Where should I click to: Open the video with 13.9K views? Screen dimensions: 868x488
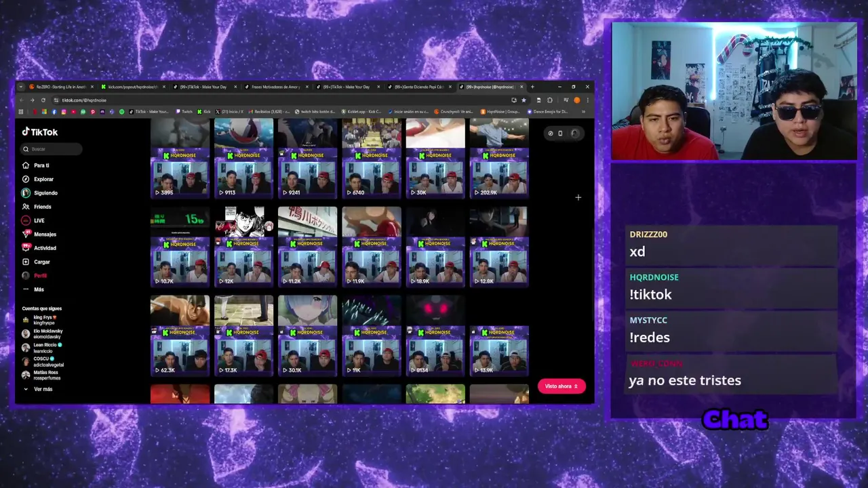pos(499,335)
